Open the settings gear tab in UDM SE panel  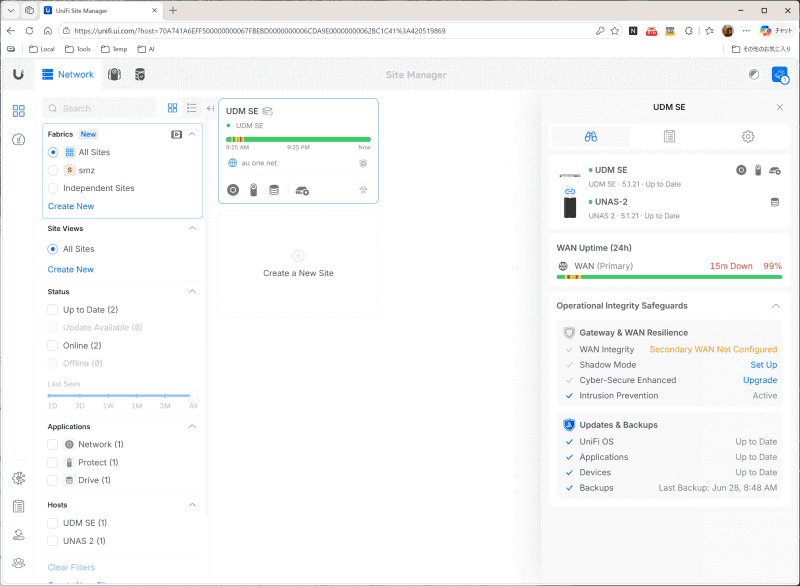pyautogui.click(x=748, y=137)
